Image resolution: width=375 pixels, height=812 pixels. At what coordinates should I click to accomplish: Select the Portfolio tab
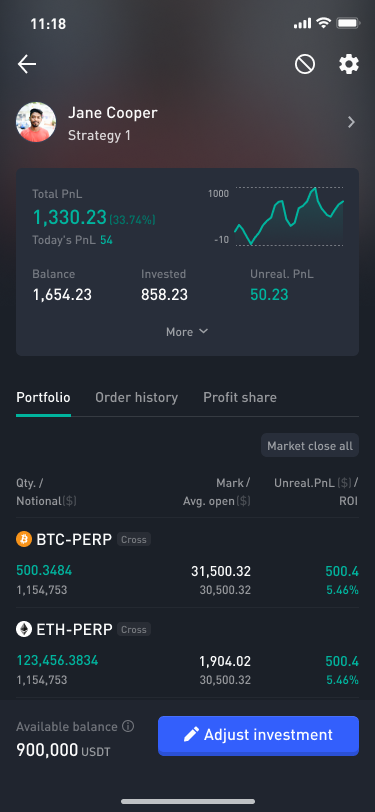point(44,397)
